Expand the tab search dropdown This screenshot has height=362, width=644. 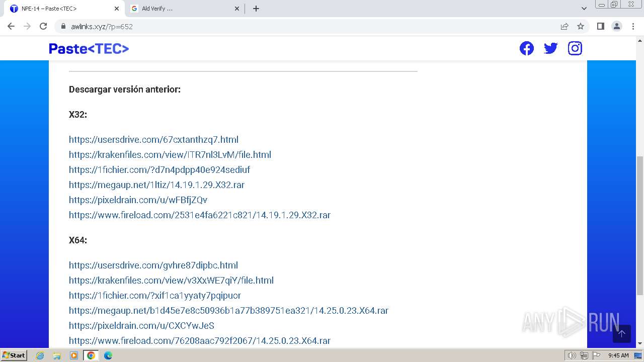tap(584, 9)
